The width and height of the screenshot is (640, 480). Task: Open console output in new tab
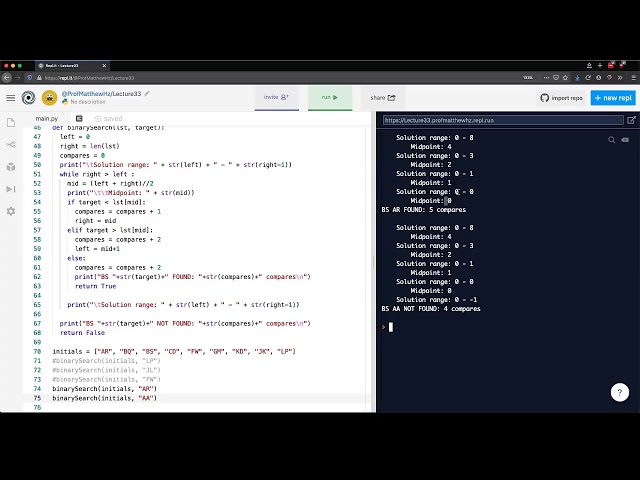point(631,120)
